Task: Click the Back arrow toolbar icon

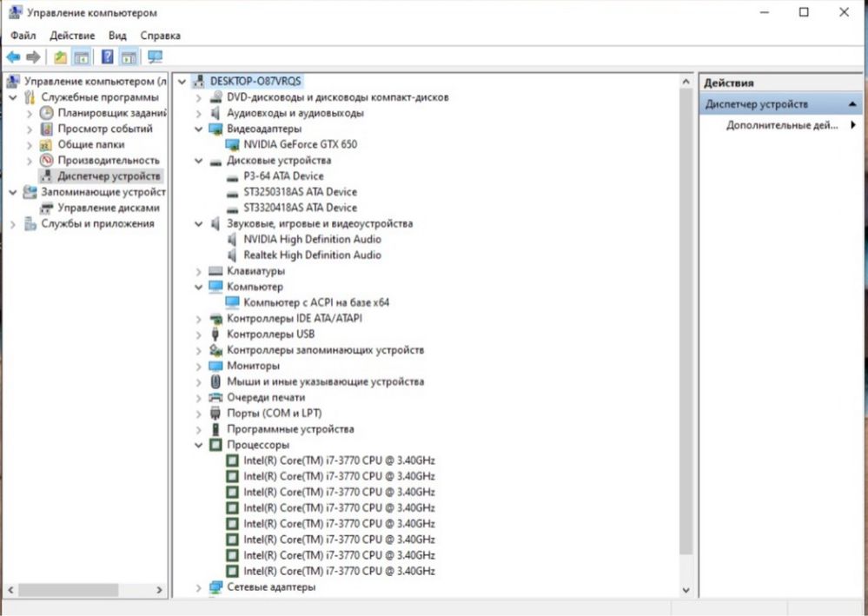Action: [14, 57]
